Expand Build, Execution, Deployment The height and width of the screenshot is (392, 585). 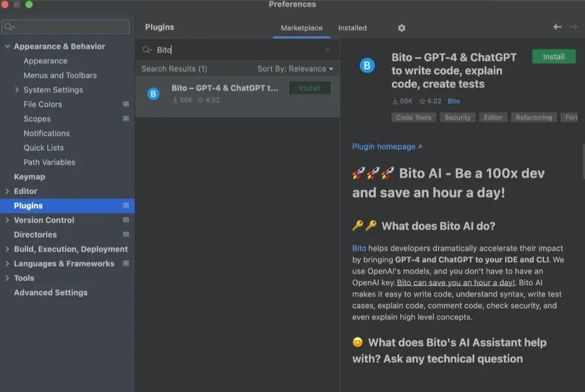pos(7,249)
